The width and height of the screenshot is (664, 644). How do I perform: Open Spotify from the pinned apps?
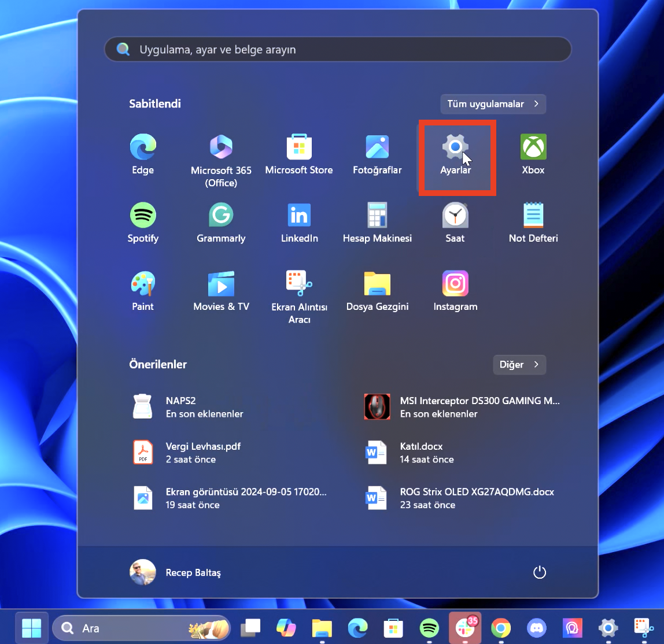143,223
